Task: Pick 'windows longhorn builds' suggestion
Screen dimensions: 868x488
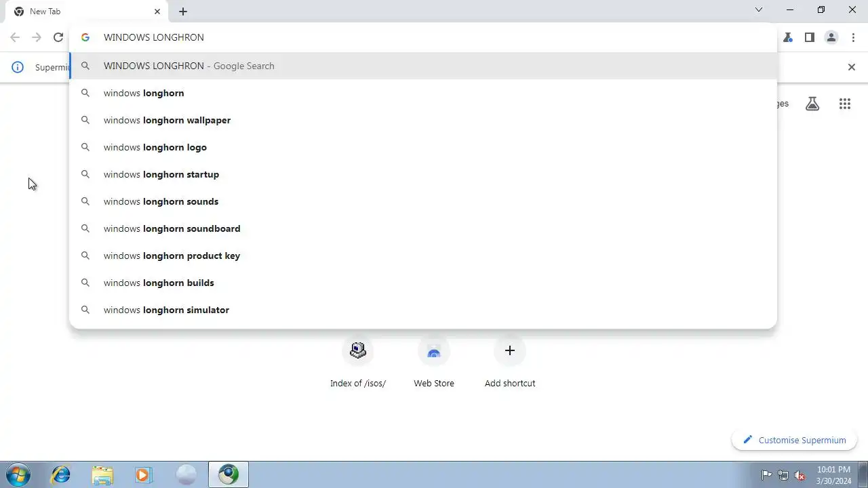Action: 423,283
